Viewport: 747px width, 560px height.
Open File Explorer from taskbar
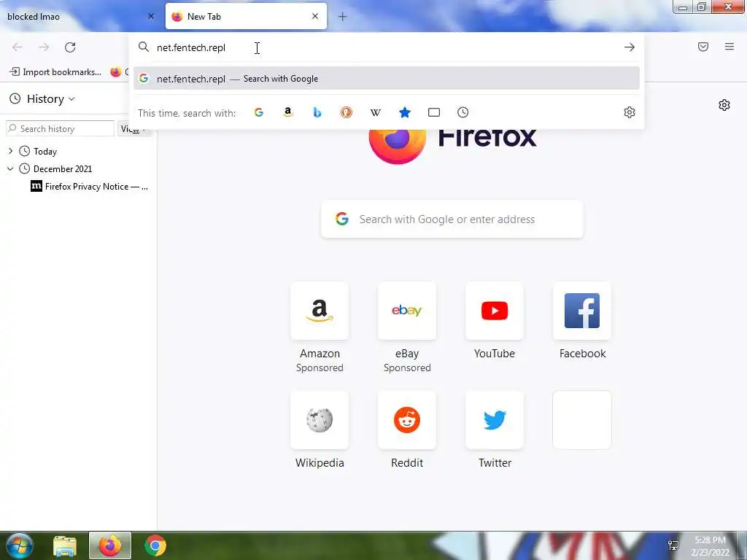(64, 545)
